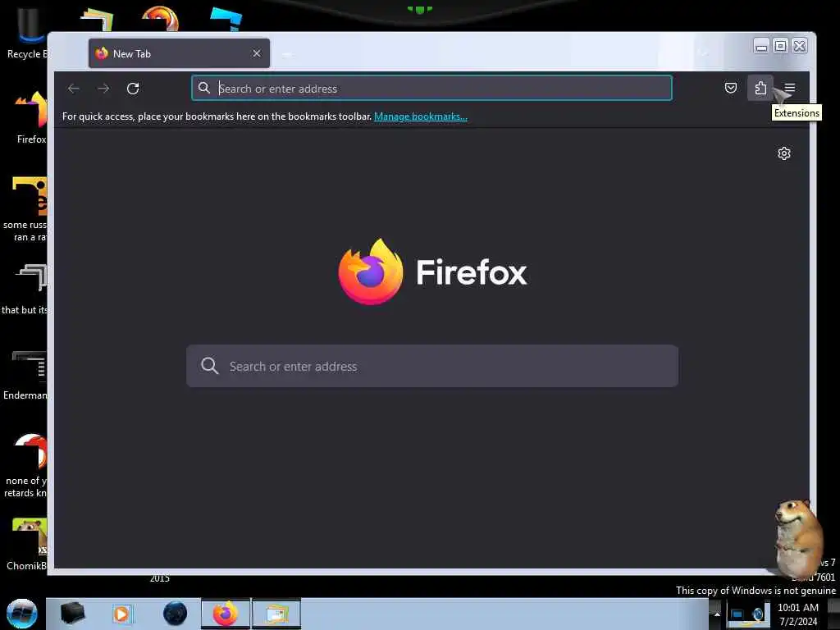The image size is (840, 630).
Task: Select the 'some russ' desktop icon
Action: pyautogui.click(x=25, y=209)
